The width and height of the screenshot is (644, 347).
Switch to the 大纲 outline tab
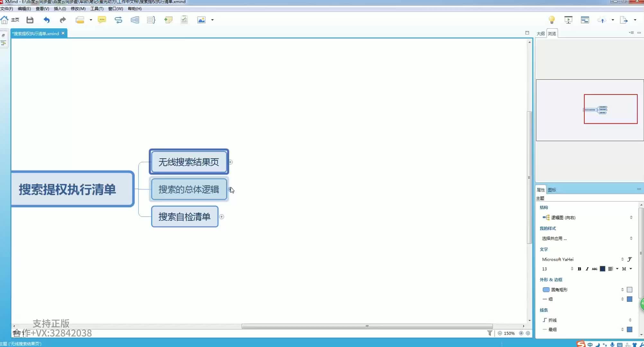point(541,33)
